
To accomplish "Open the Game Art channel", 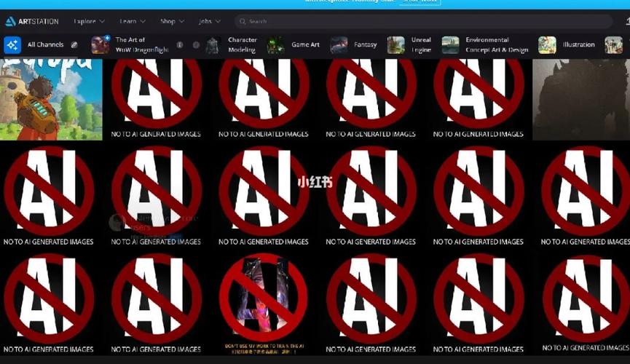I will 294,44.
